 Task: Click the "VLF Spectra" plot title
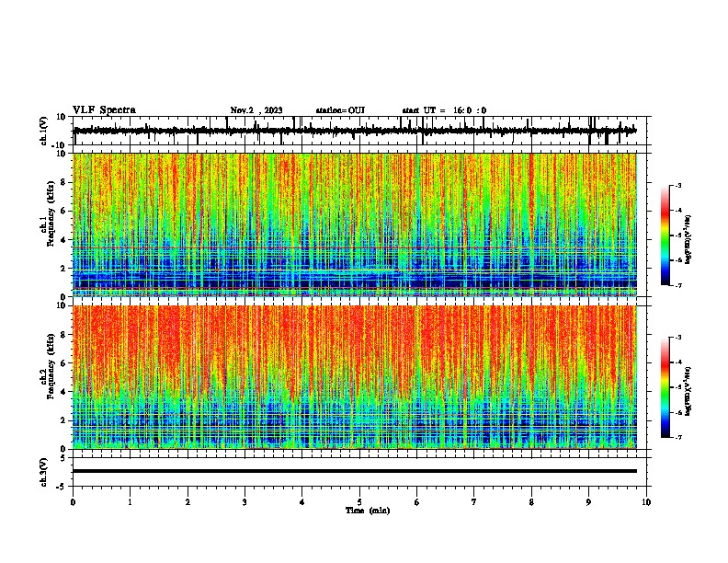tap(104, 110)
